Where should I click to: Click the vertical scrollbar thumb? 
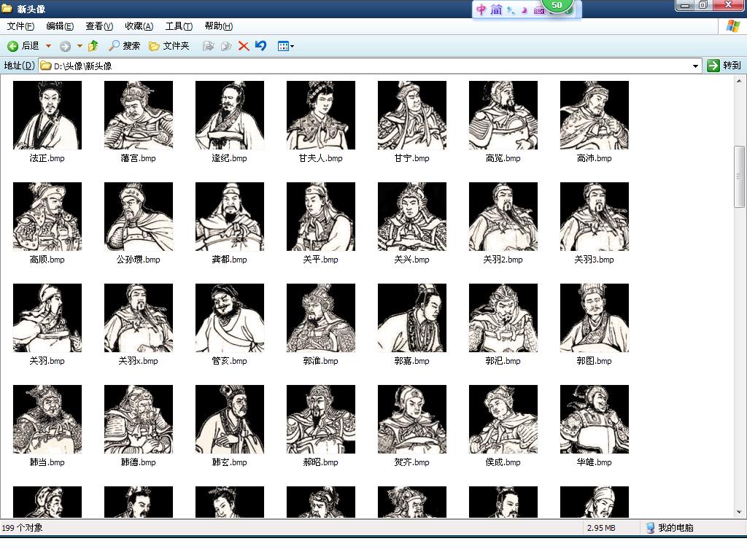point(740,176)
